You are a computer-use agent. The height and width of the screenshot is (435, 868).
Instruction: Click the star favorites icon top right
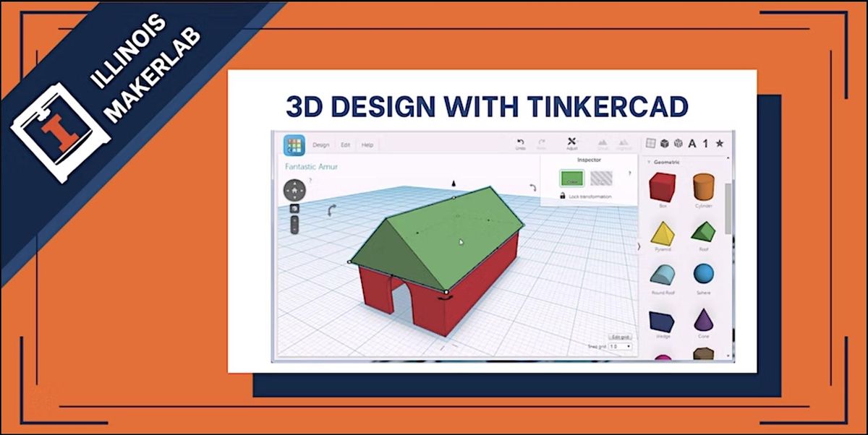[718, 142]
